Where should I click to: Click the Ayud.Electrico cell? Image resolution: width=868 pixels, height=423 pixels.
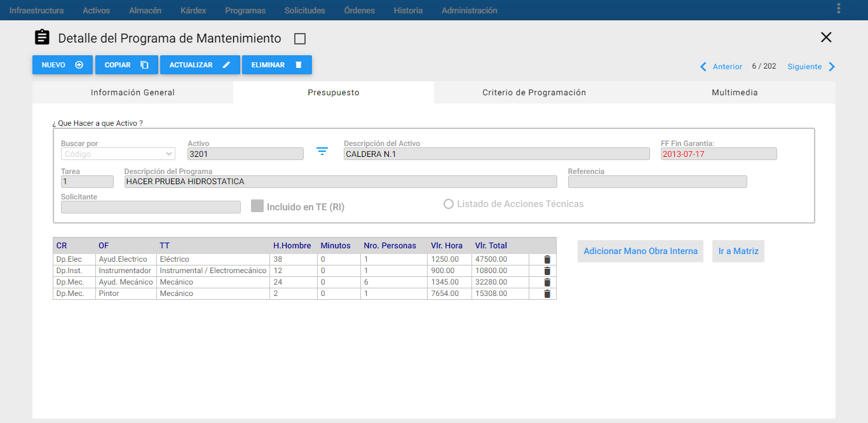(x=126, y=259)
